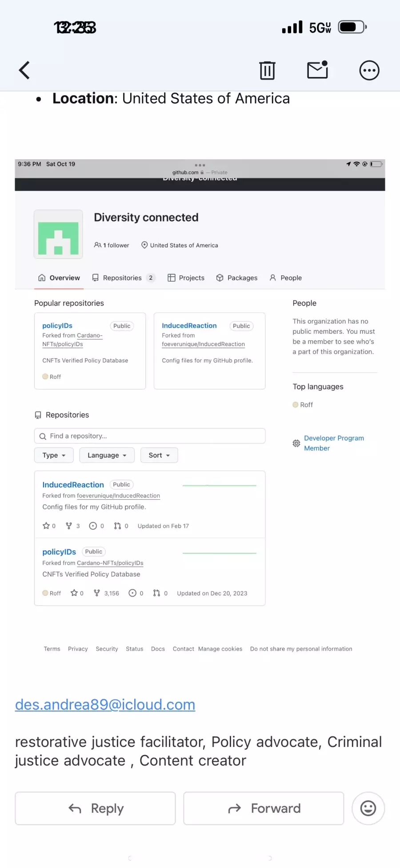400x868 pixels.
Task: Tap the back arrow icon
Action: [x=24, y=70]
